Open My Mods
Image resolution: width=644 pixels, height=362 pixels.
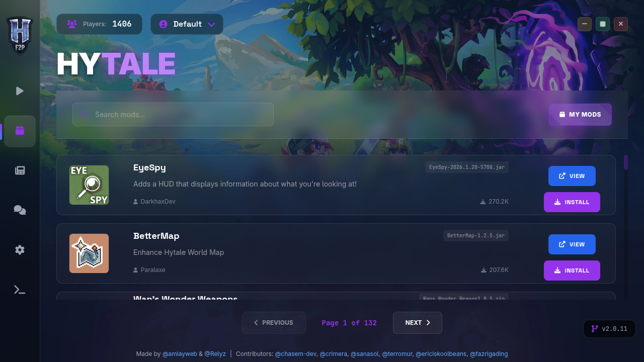coord(580,115)
